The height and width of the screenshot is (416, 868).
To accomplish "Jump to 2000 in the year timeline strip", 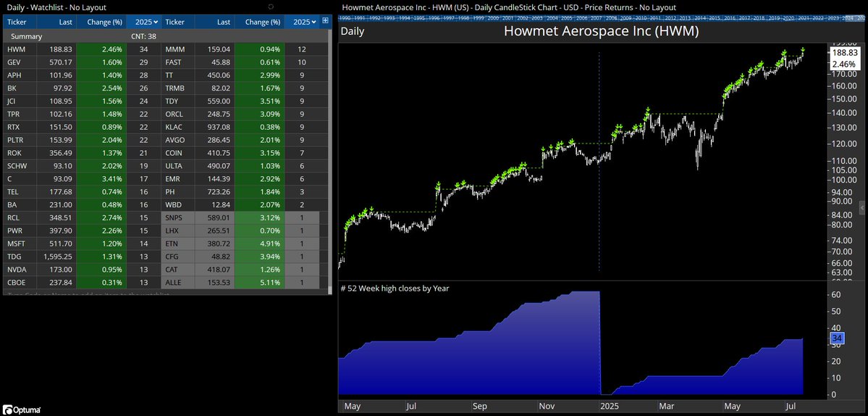I will coord(493,17).
